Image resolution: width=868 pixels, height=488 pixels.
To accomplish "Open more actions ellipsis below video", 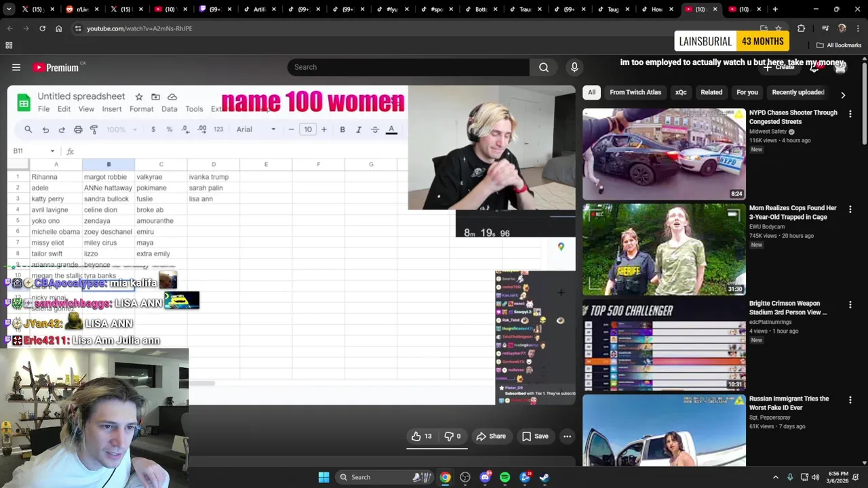I will point(567,436).
